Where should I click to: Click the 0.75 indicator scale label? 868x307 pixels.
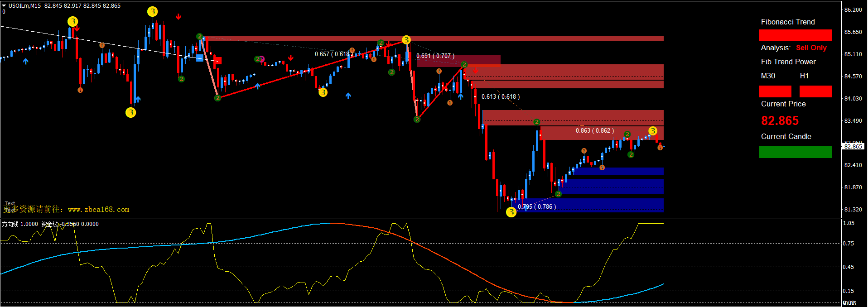[x=849, y=243]
